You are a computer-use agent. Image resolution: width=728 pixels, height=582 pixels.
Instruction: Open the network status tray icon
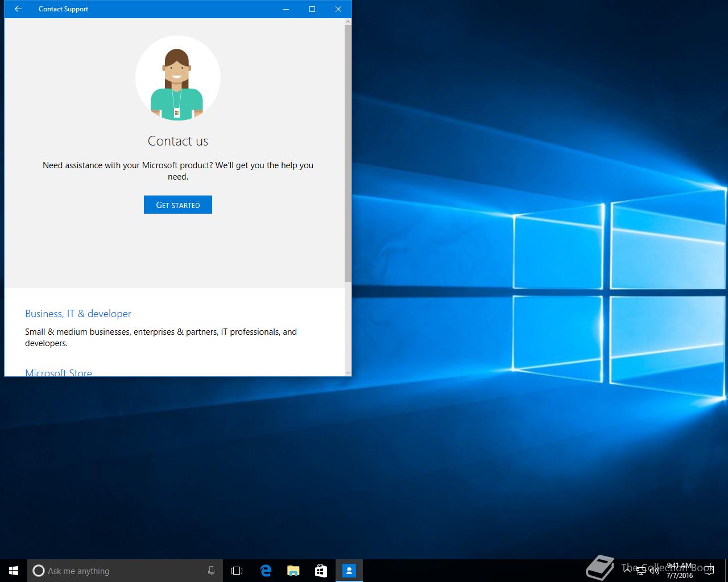point(641,571)
